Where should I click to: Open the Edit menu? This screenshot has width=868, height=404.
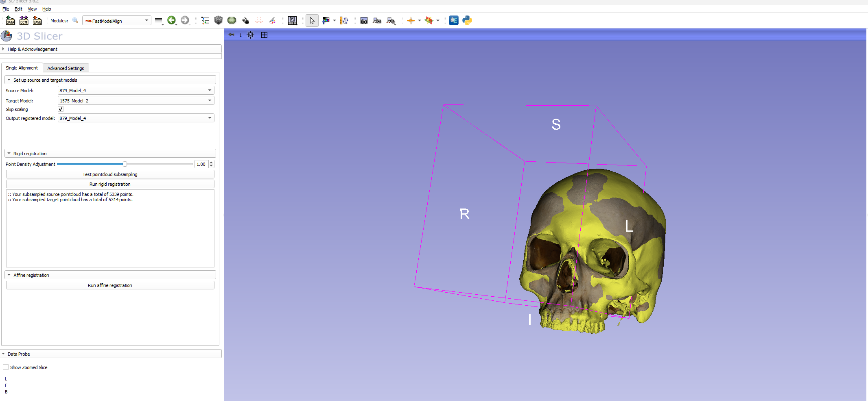click(18, 9)
